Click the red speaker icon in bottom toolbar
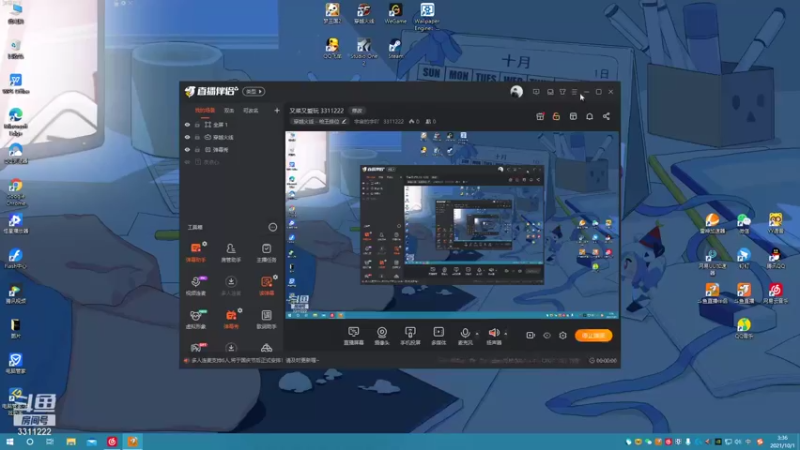The image size is (800, 450). tap(494, 334)
